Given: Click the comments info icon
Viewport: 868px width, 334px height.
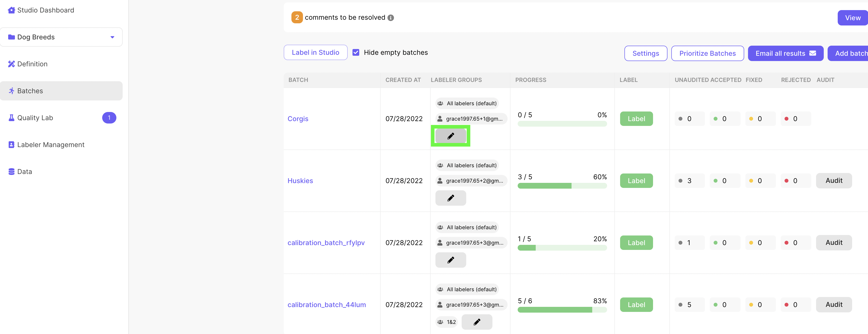Looking at the screenshot, I should (390, 18).
